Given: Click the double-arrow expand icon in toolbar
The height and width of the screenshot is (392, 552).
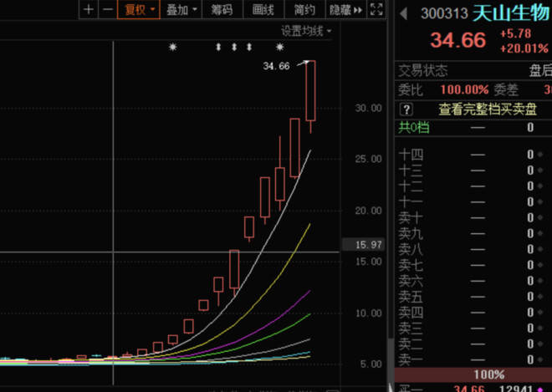Looking at the screenshot, I should point(359,10).
